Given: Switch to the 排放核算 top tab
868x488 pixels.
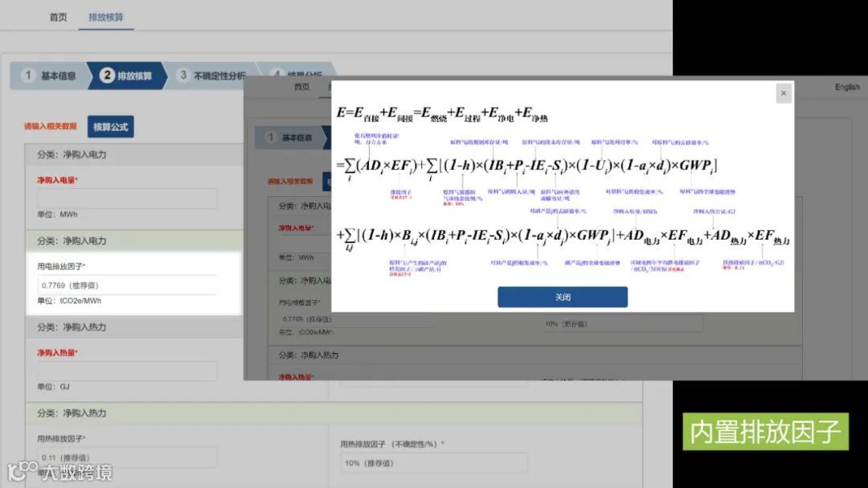Looking at the screenshot, I should (106, 17).
